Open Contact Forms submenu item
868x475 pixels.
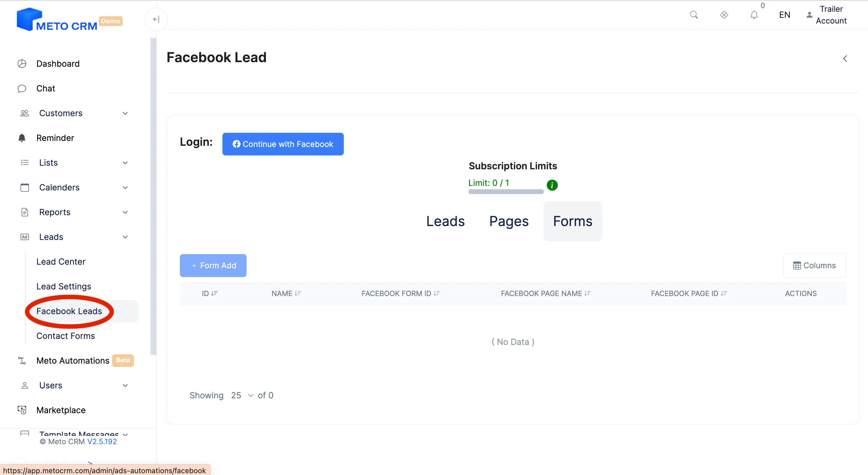click(65, 336)
